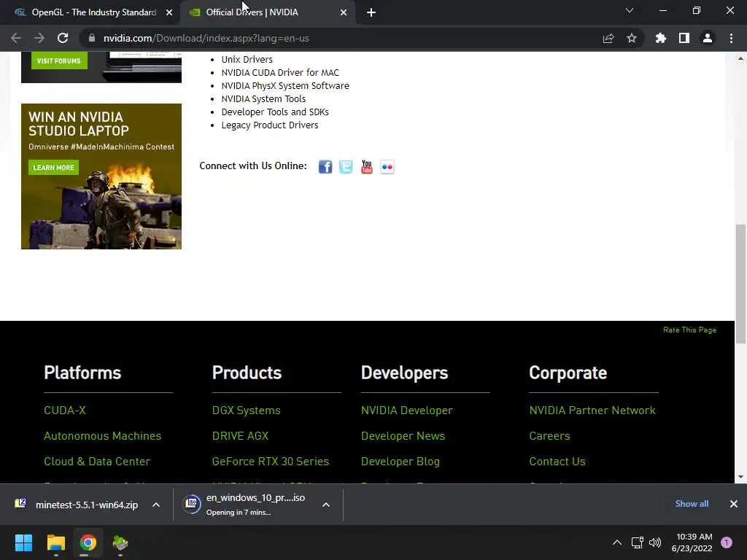Open DGX Systems product link
The image size is (747, 560).
[x=247, y=411]
